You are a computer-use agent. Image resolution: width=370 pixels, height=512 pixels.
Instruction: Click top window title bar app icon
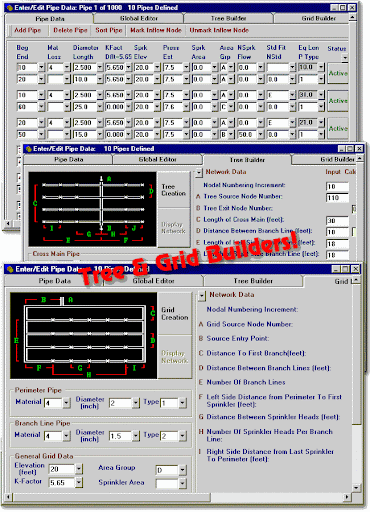[x=10, y=7]
